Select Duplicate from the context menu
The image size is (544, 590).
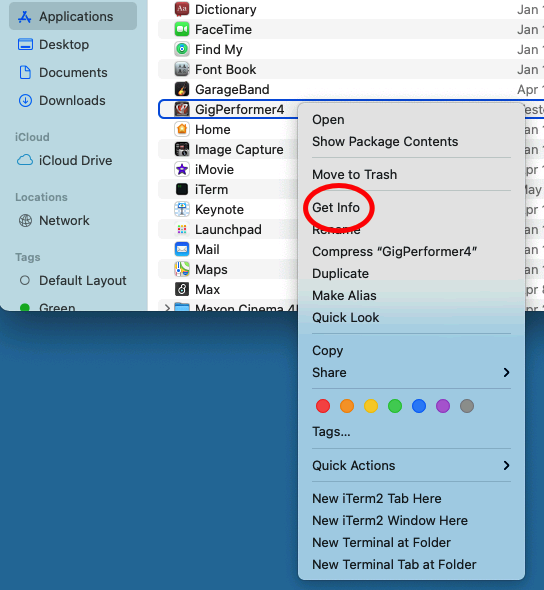[x=340, y=274]
